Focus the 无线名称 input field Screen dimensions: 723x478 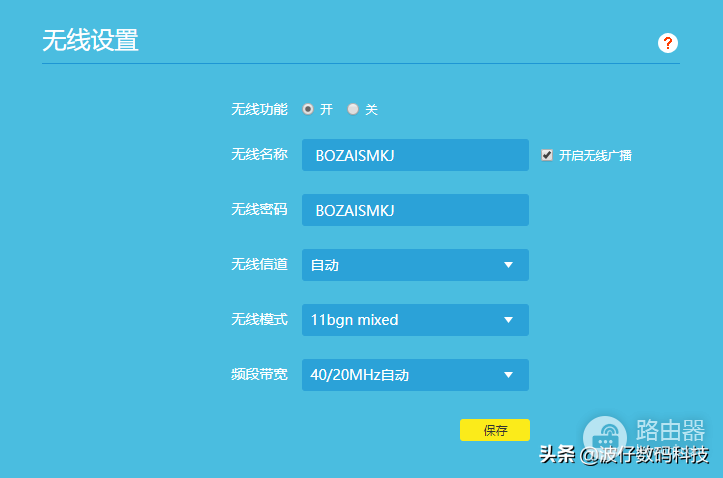pos(415,155)
